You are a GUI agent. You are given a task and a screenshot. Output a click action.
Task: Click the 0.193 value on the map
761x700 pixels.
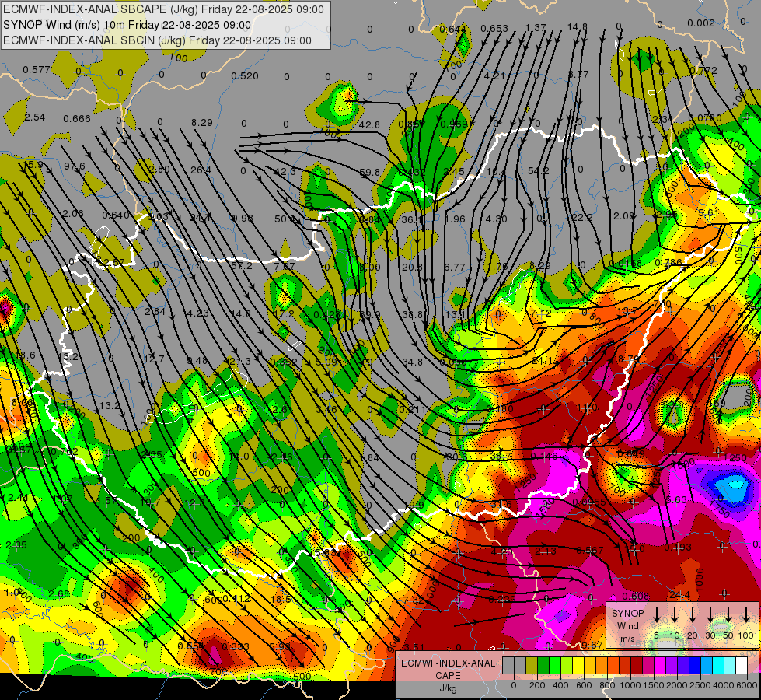(x=678, y=548)
